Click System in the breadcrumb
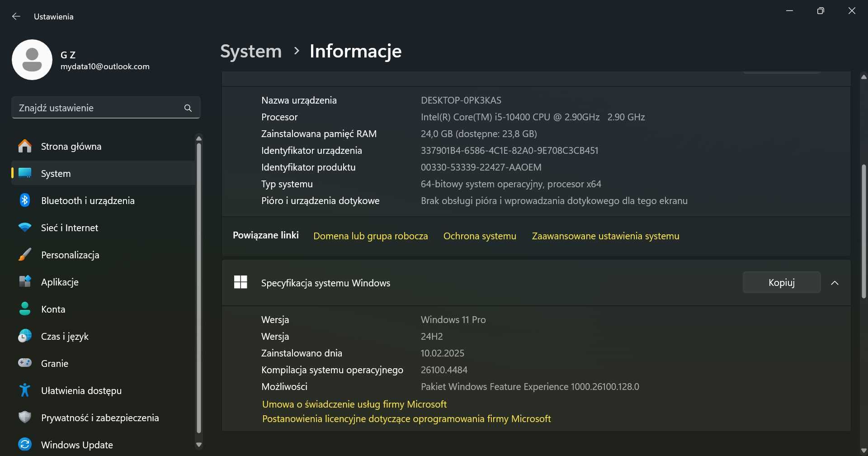868x456 pixels. (x=251, y=51)
